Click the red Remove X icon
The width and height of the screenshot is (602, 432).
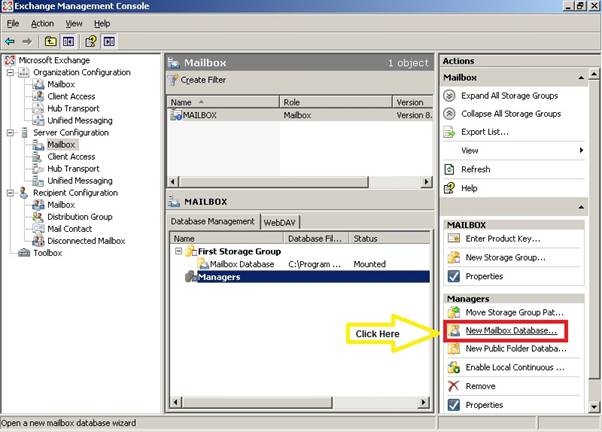454,386
